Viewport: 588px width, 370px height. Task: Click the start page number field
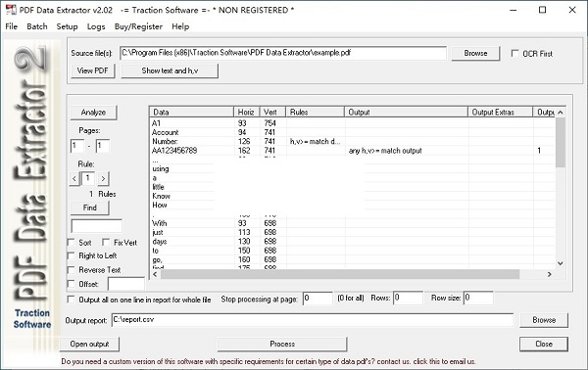77,146
